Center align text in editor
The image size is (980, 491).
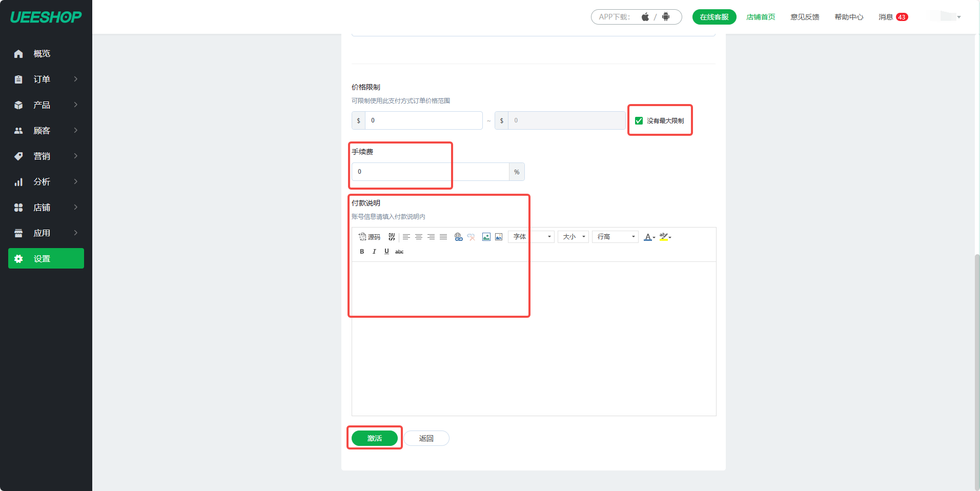pyautogui.click(x=419, y=237)
